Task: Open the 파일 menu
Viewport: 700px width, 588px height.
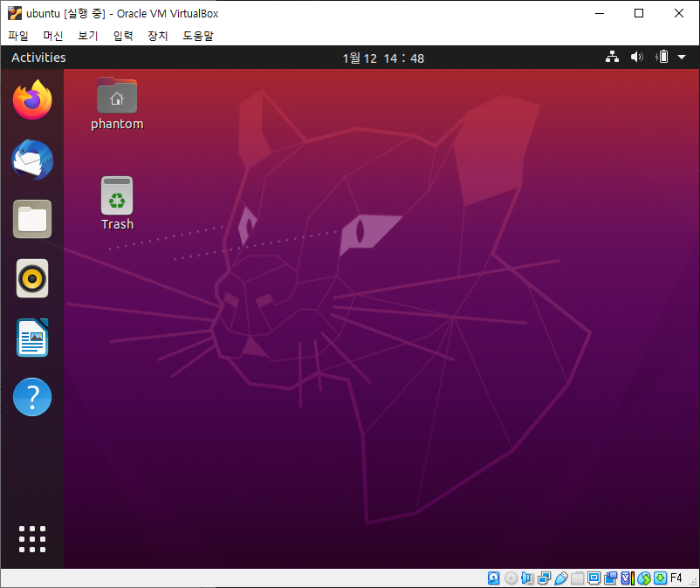Action: tap(18, 35)
